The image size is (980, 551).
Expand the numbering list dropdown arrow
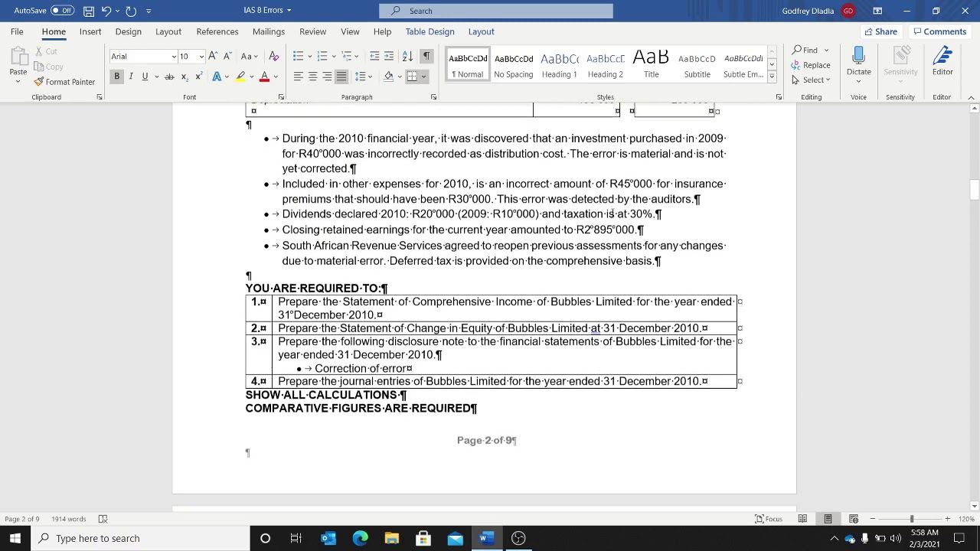pyautogui.click(x=332, y=56)
